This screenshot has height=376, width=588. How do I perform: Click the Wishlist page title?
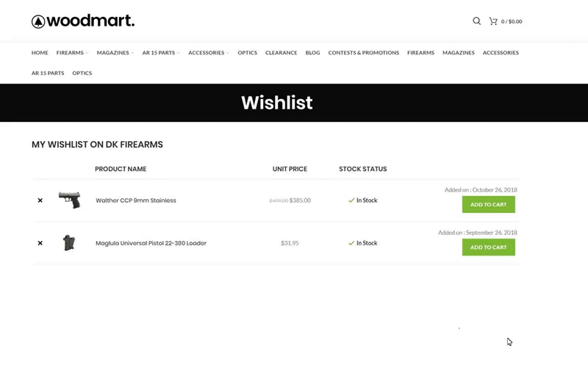277,103
